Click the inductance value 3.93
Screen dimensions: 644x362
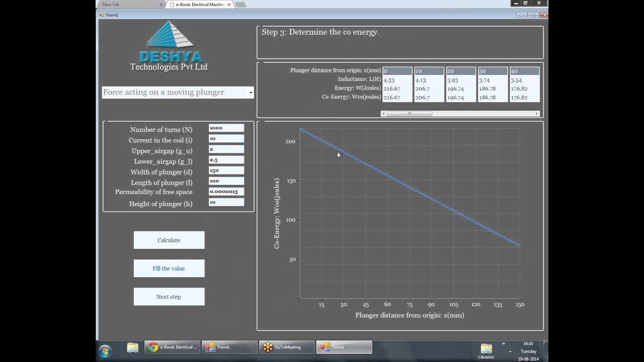point(461,80)
